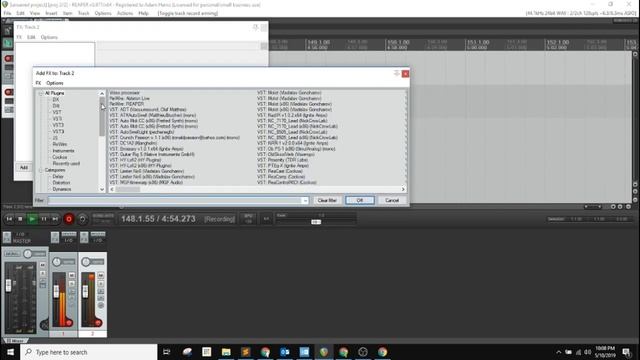Pin the Add FX dialog on top
The width and height of the screenshot is (640, 360).
click(x=396, y=73)
